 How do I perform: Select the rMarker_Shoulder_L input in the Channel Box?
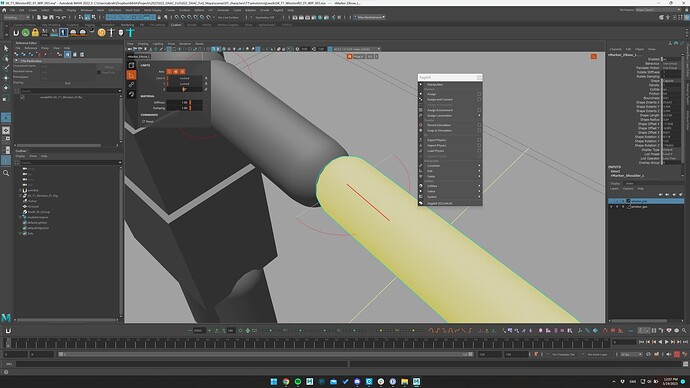[628, 176]
